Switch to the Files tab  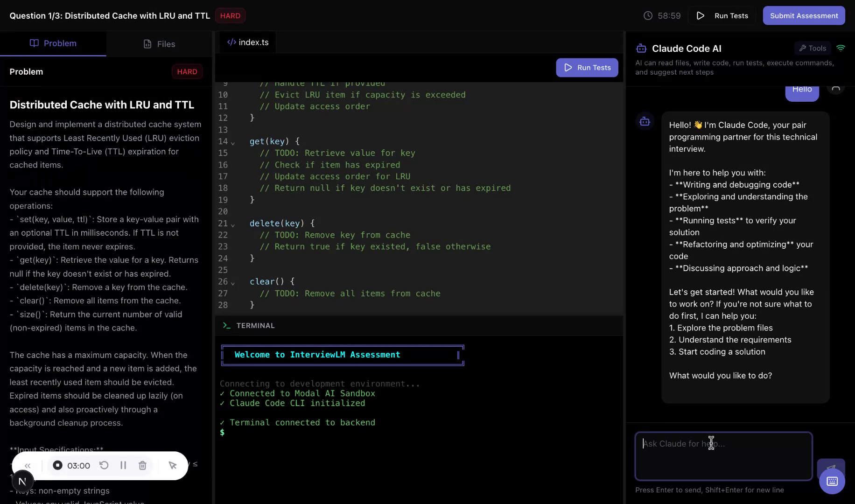(159, 43)
